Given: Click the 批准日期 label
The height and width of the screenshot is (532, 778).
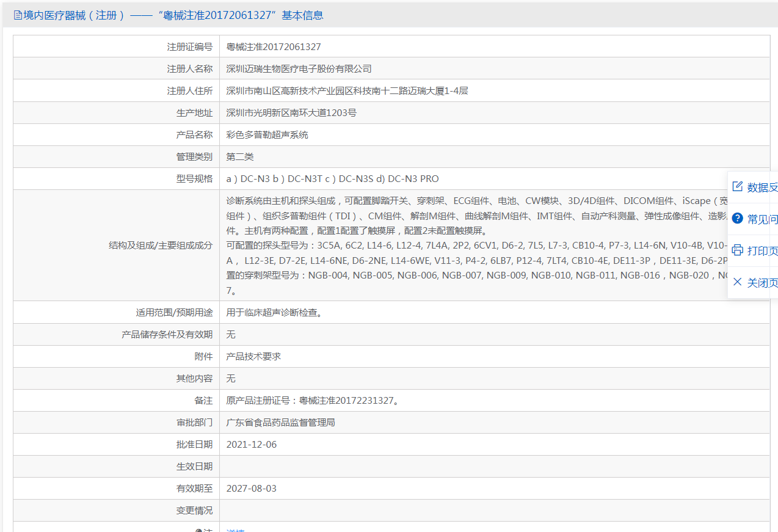Looking at the screenshot, I should (x=194, y=444).
